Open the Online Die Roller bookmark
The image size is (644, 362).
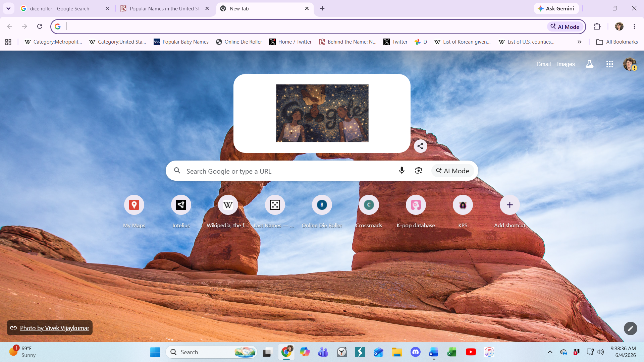click(x=239, y=42)
